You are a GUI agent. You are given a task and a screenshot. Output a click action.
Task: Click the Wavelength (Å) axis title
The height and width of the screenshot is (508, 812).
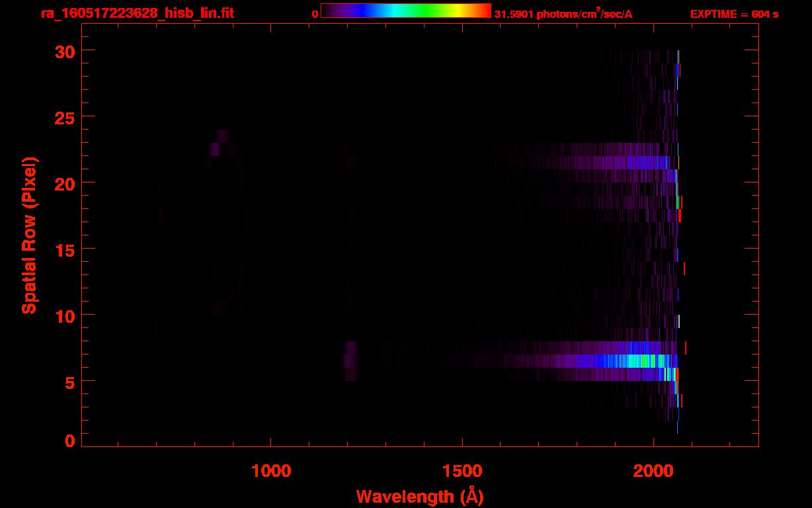(420, 496)
